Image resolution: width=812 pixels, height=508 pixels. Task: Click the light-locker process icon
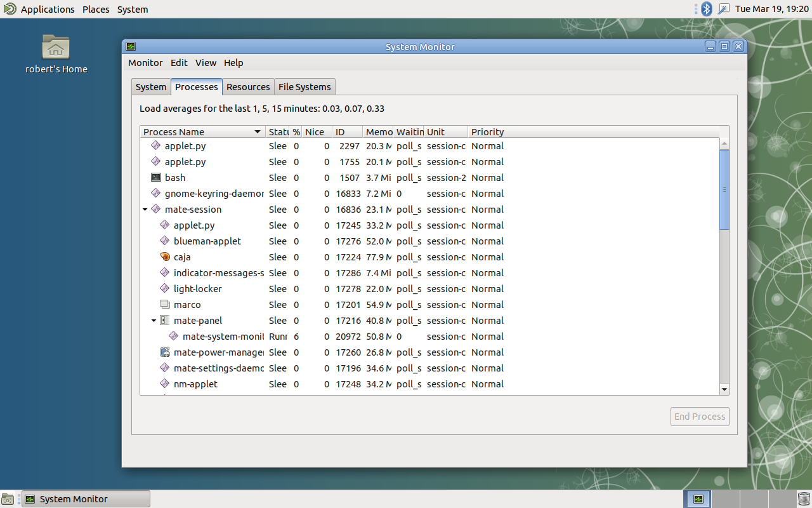165,289
